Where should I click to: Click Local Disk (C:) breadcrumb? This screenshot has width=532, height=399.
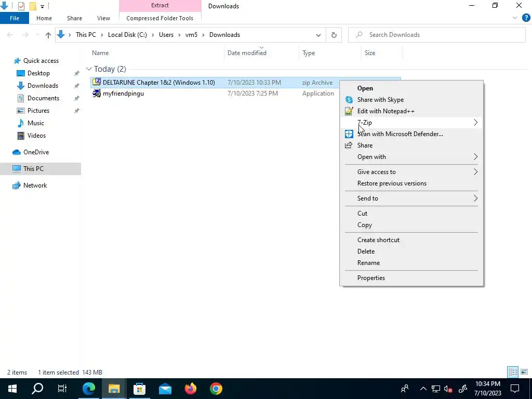[128, 35]
